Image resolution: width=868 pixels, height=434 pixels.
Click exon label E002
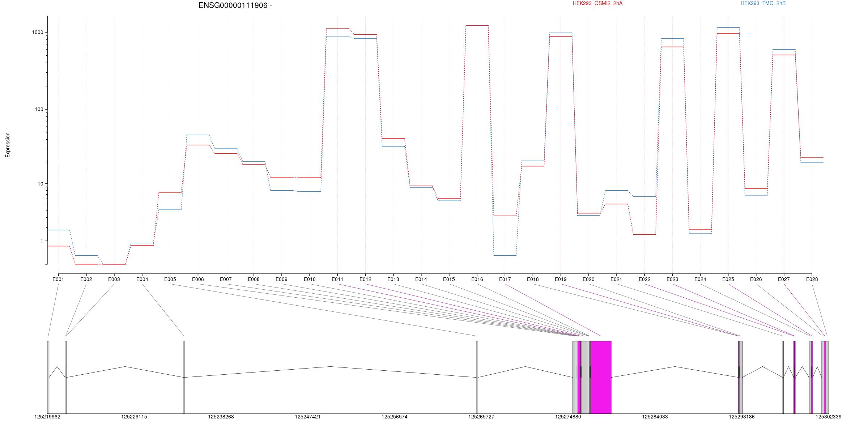[x=86, y=279]
